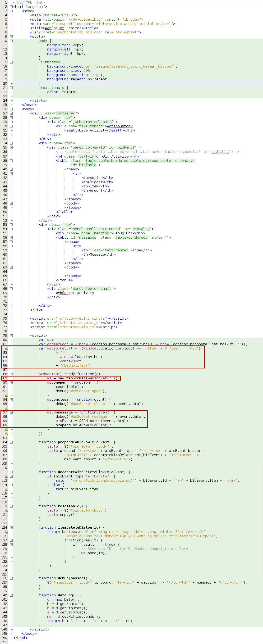Collapse the bidTable table fold on line 38
This screenshot has width=263, height=644.
click(x=11, y=161)
